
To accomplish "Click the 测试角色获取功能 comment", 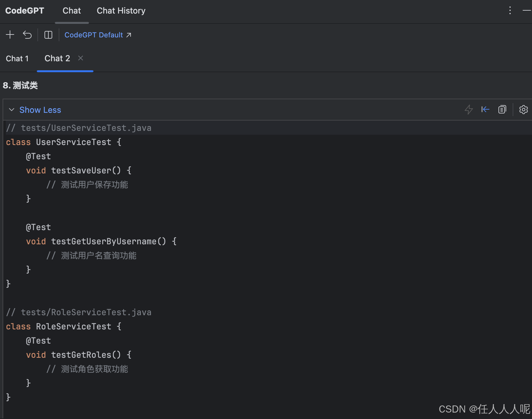I will tap(87, 369).
